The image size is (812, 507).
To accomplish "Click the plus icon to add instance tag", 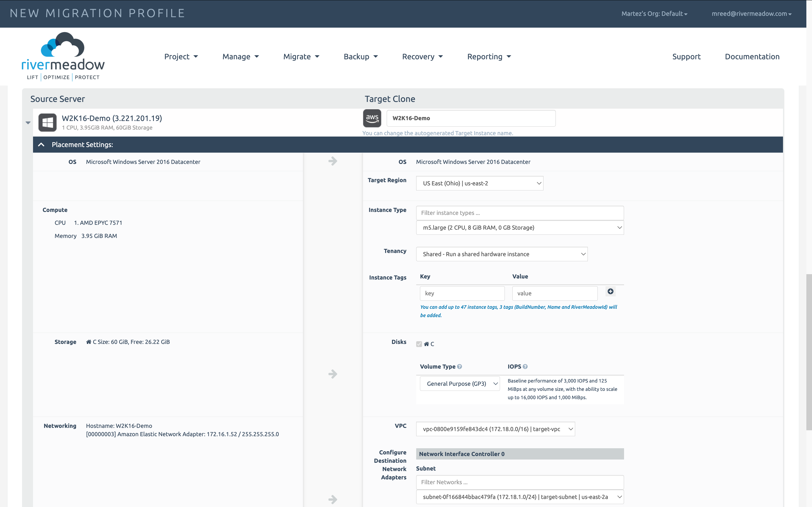I will tap(610, 291).
